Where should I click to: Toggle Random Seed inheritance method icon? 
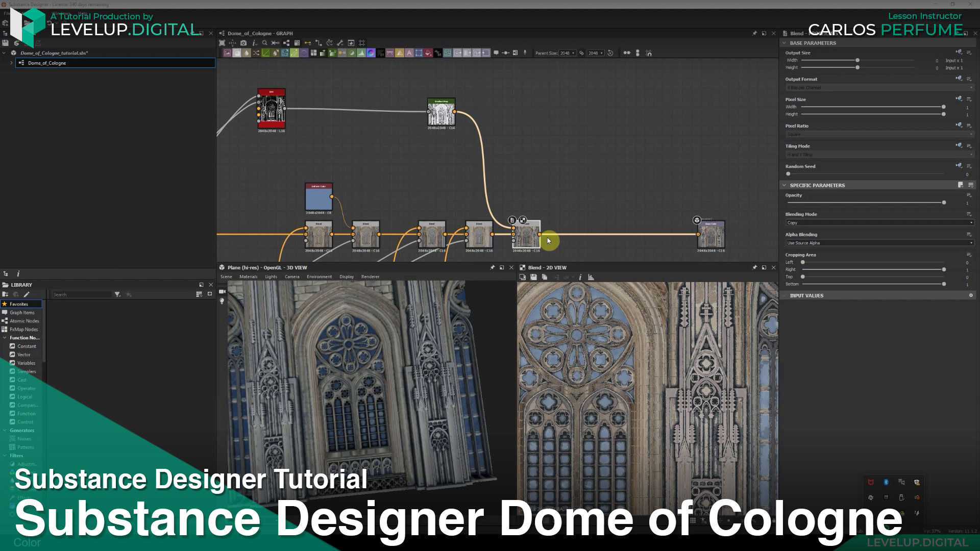pyautogui.click(x=959, y=166)
